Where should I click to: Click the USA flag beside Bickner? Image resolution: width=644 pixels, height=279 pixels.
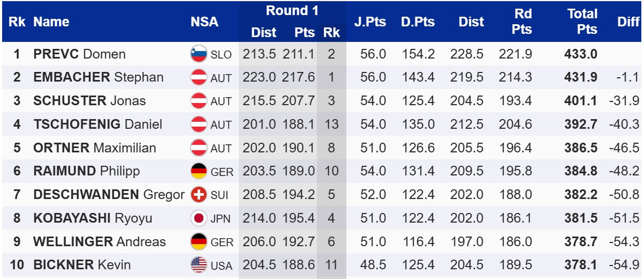tap(199, 265)
